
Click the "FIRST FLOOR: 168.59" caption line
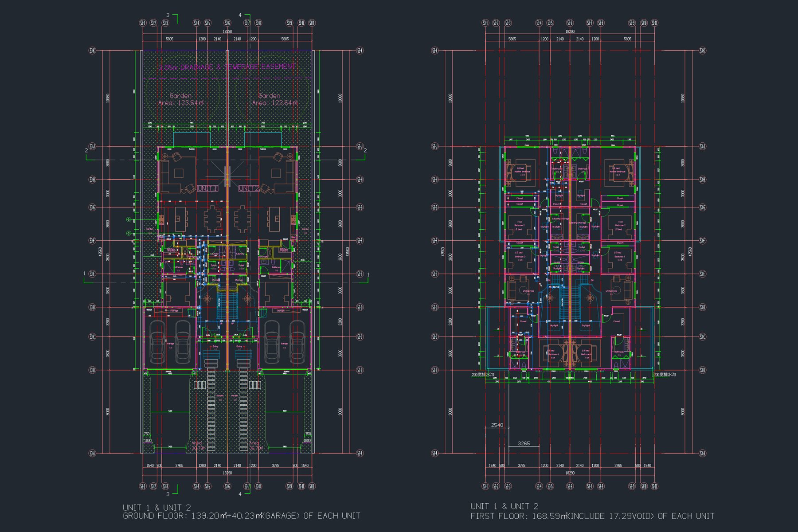[592, 516]
